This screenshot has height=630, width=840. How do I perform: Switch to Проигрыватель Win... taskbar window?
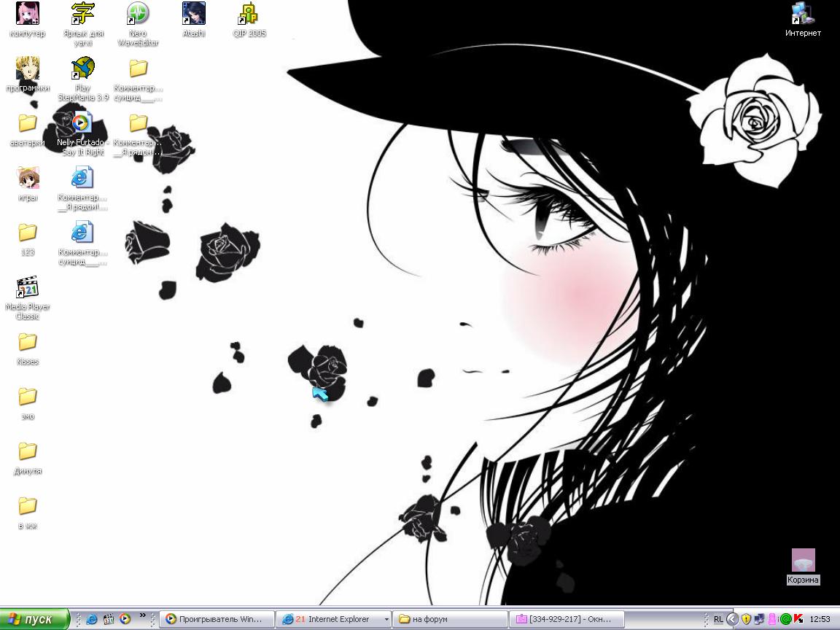tap(217, 619)
